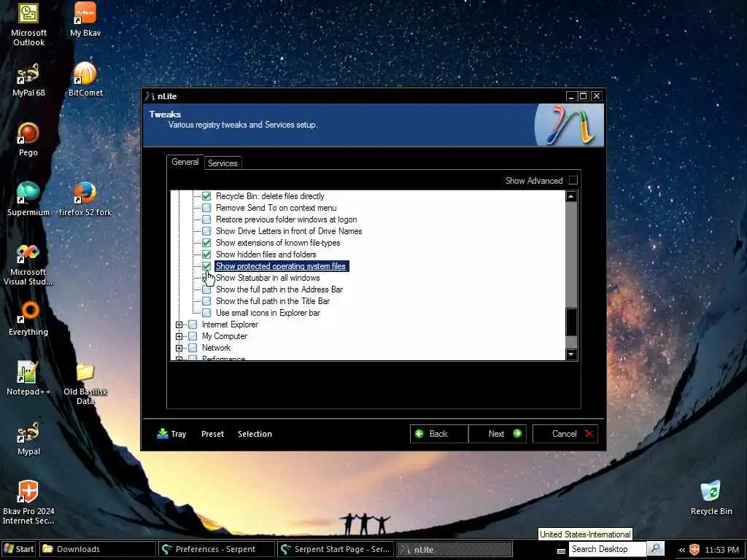
Task: Click the desktop search magnifier icon
Action: point(656,549)
